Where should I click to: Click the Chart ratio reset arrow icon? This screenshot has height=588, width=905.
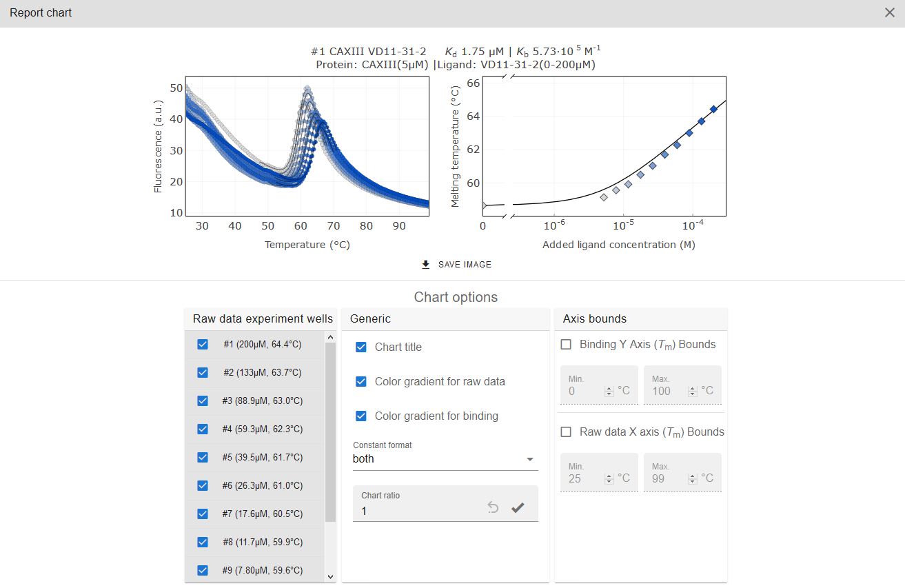click(493, 508)
